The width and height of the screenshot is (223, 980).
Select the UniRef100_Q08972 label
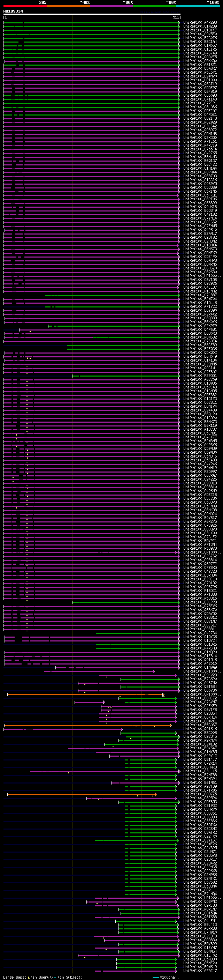[200, 130]
